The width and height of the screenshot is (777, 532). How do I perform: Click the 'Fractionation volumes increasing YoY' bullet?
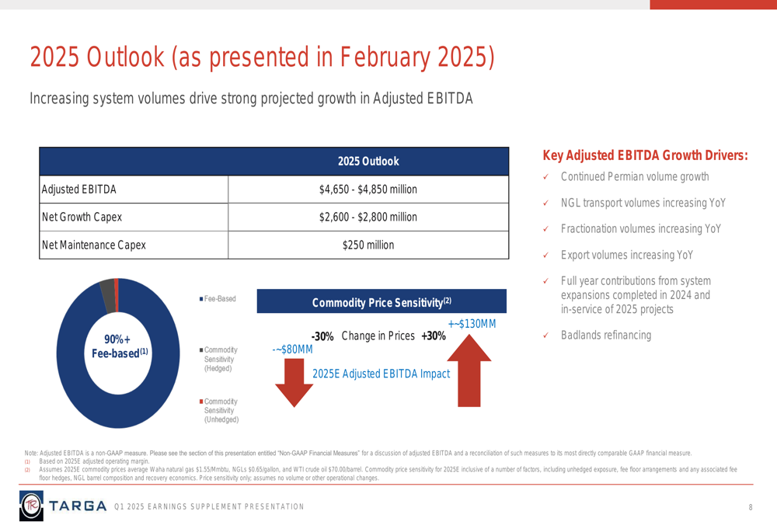coord(641,229)
